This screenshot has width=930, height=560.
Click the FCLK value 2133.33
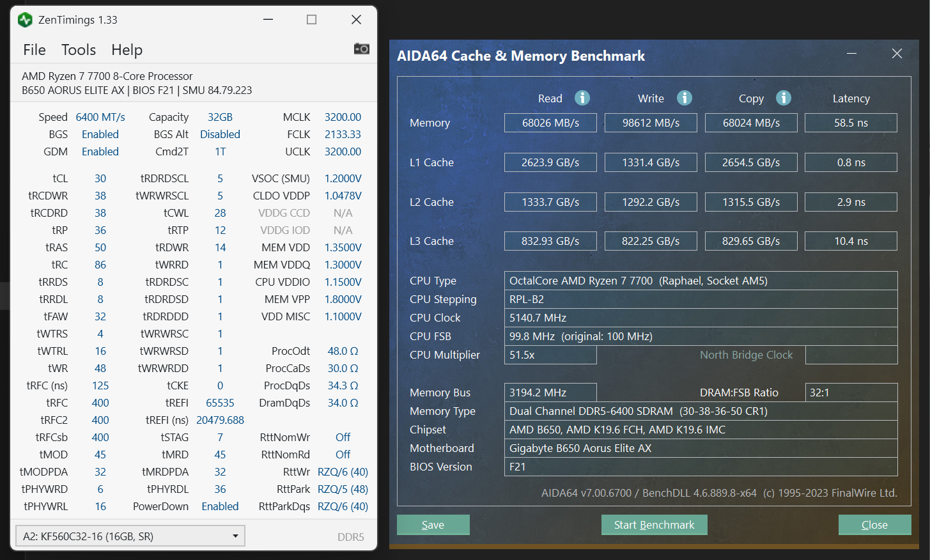coord(343,134)
